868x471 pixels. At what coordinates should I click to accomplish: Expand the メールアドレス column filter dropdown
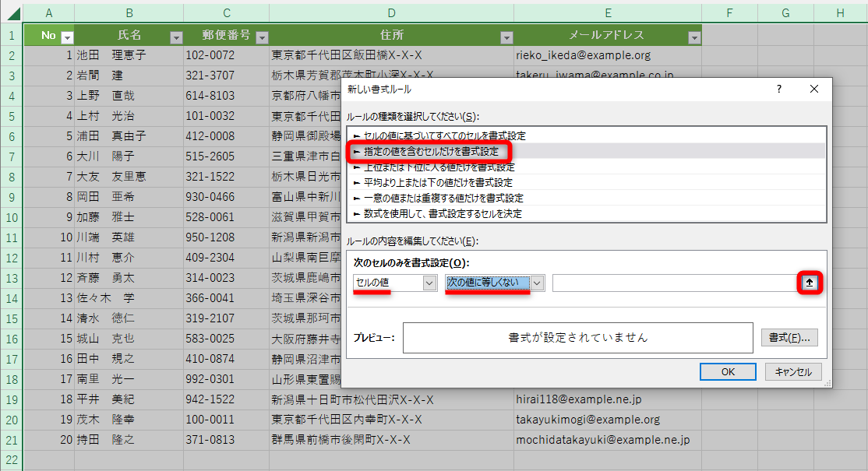[693, 36]
